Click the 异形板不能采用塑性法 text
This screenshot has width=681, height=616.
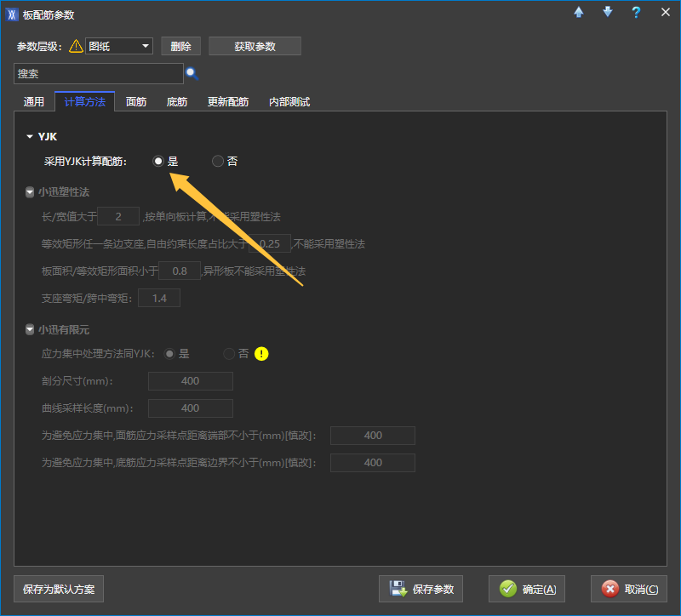[255, 271]
